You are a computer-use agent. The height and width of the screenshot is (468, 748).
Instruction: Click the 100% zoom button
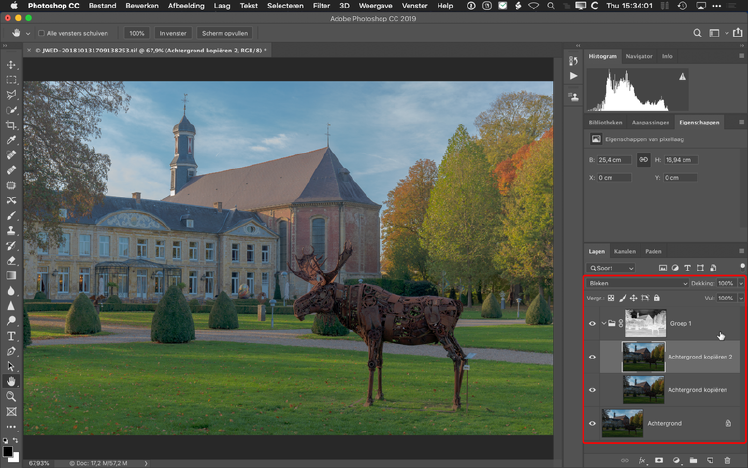coord(136,33)
